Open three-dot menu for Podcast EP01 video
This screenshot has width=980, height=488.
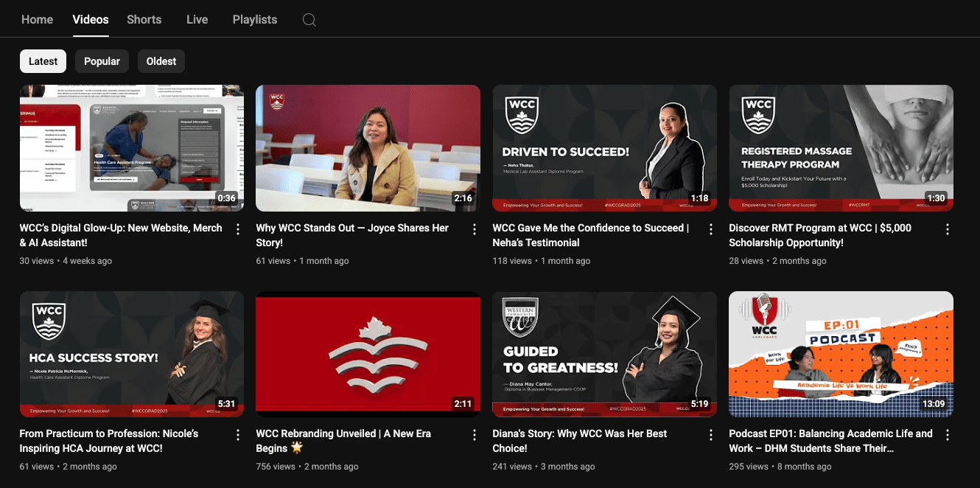click(948, 435)
